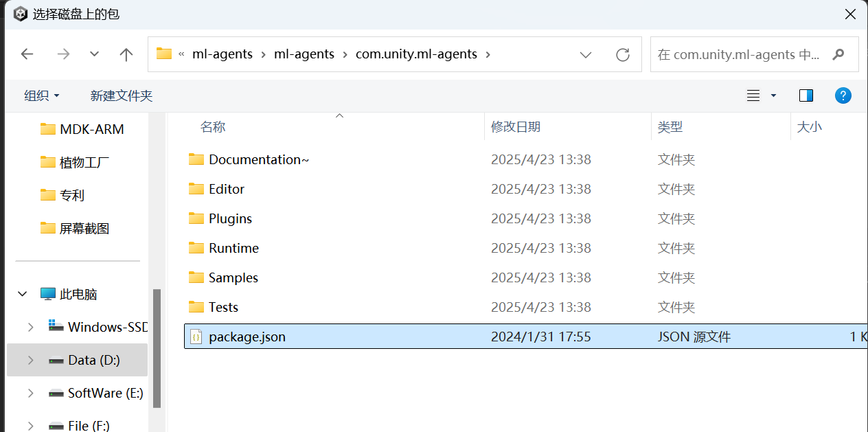Viewport: 868px width, 432px height.
Task: Open the 组织 menu
Action: click(x=41, y=95)
